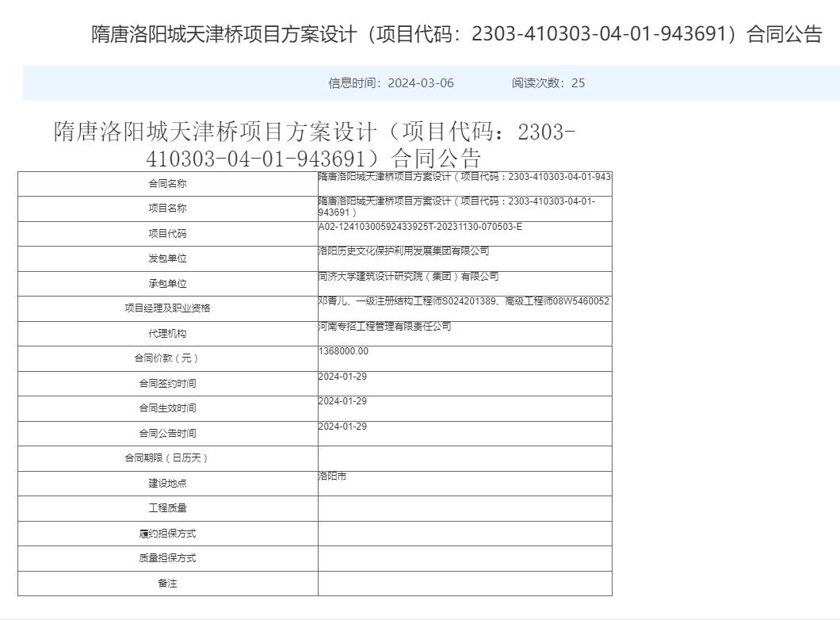Select the 合同名称 value cell
840x620 pixels.
click(465, 184)
